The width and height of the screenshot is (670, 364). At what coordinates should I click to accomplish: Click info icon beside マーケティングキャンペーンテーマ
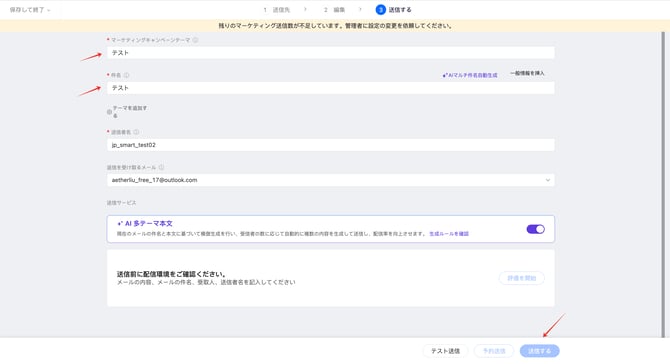click(x=195, y=40)
